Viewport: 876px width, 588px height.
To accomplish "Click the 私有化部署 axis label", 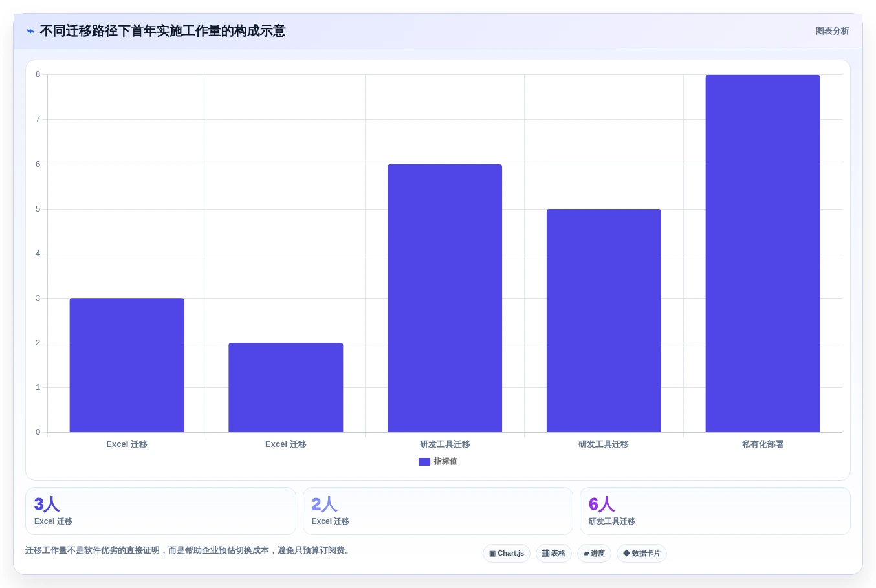I will click(763, 444).
